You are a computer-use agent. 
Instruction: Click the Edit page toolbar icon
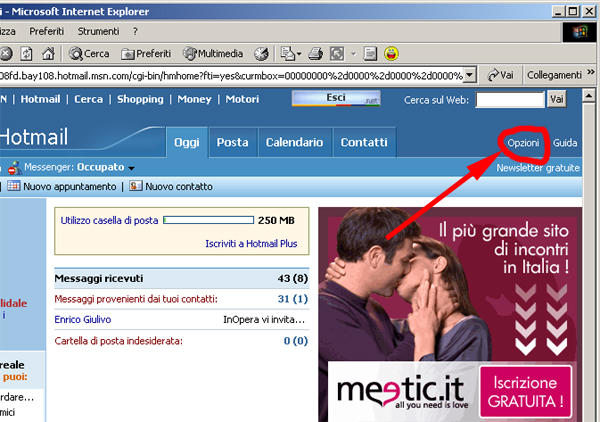click(337, 54)
